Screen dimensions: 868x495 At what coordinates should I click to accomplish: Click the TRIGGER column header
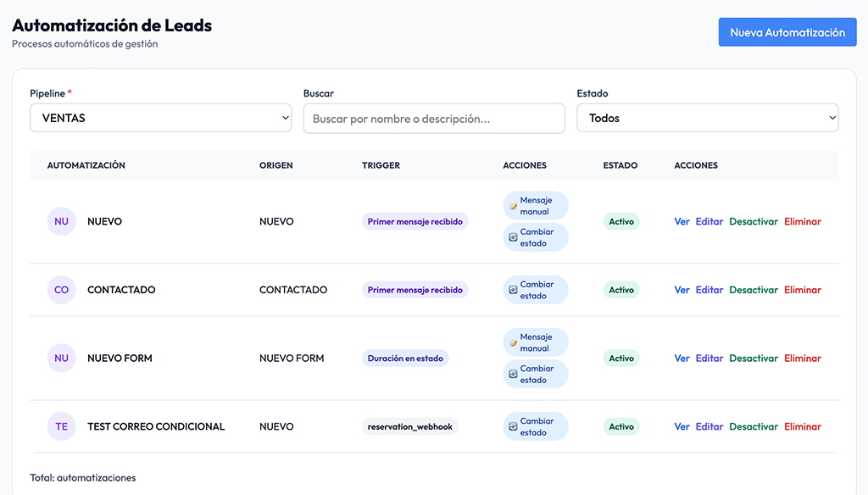[x=381, y=165]
